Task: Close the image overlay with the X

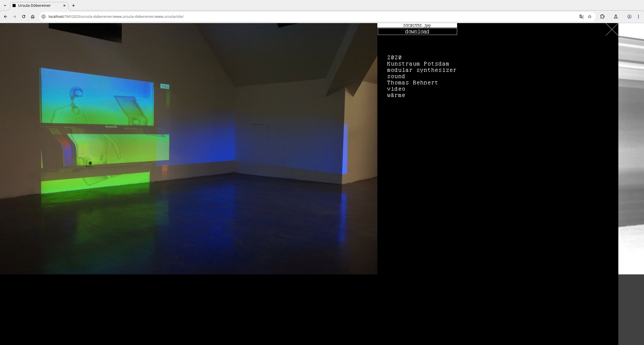Action: click(612, 29)
